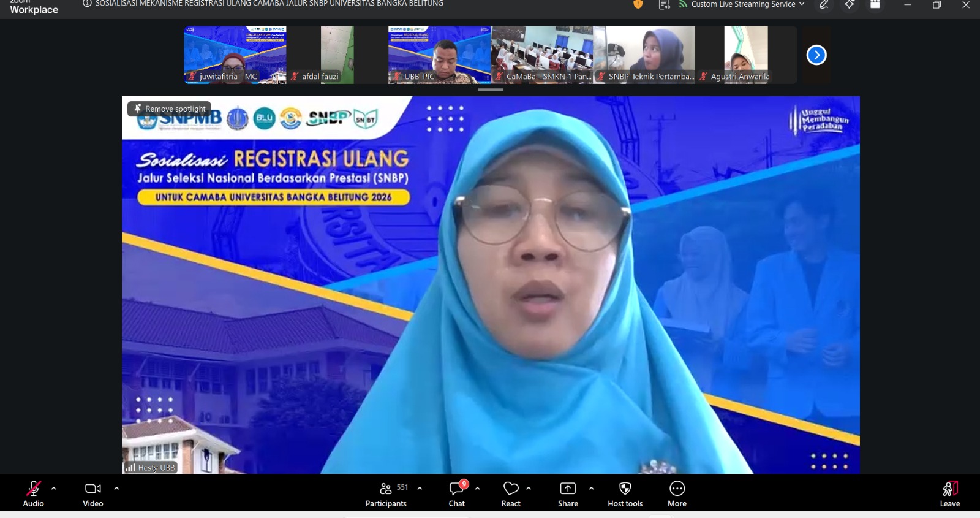
Task: Expand the arrow next to Participants
Action: coord(420,489)
